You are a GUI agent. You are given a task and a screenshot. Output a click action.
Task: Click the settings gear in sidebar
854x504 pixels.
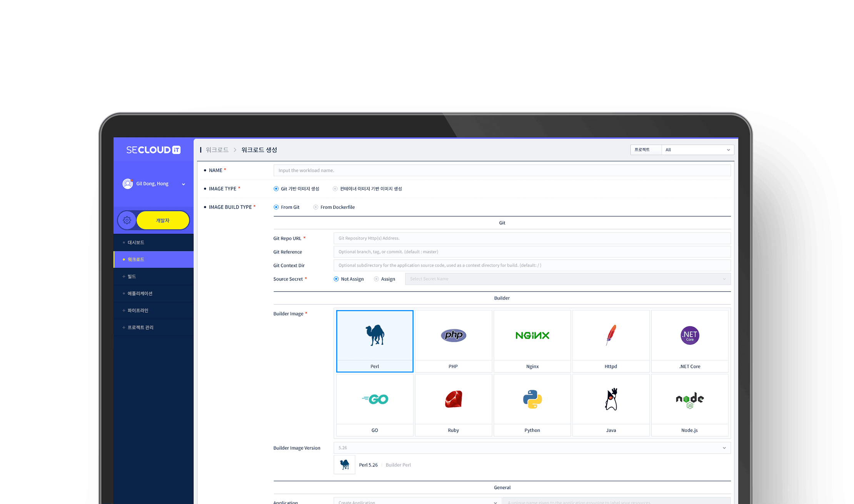[127, 220]
